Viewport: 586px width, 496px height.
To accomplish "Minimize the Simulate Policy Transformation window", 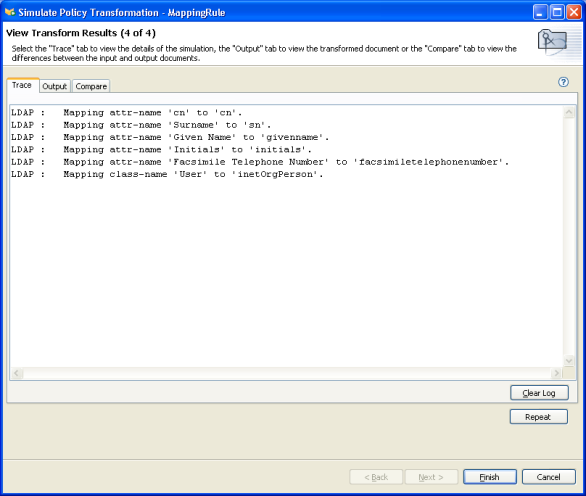I will 540,12.
